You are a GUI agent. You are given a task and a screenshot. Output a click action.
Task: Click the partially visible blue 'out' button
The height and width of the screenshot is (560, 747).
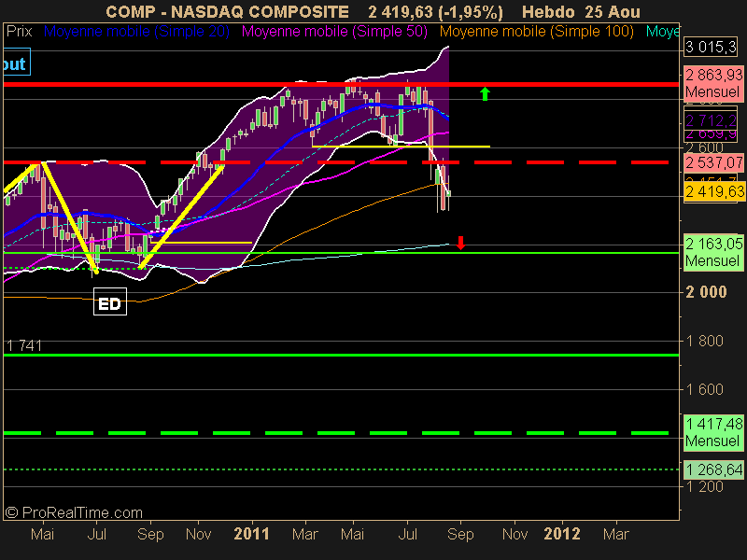click(16, 62)
